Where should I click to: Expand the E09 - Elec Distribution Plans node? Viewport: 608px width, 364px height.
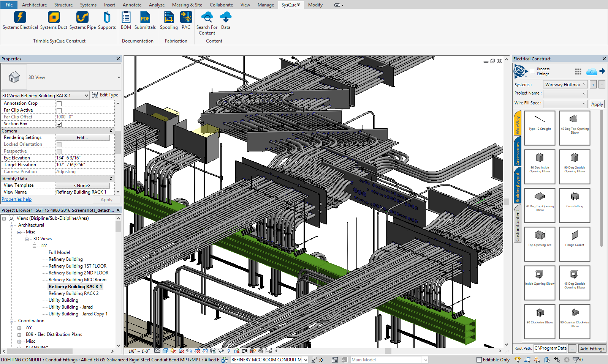pyautogui.click(x=19, y=335)
